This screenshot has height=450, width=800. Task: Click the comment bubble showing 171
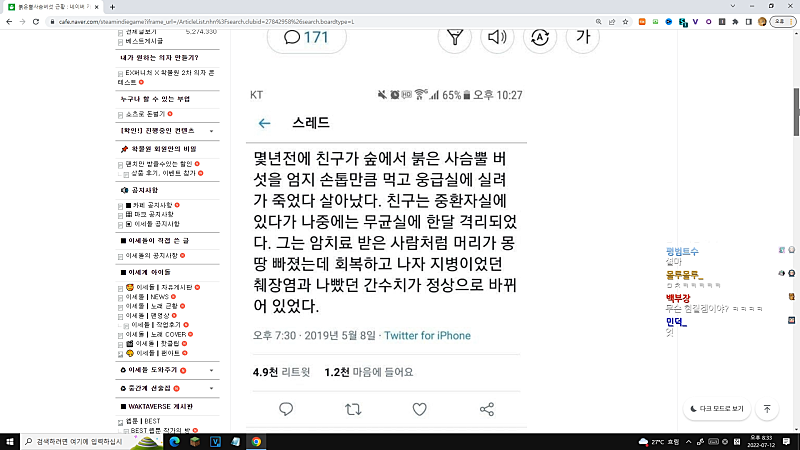(306, 38)
